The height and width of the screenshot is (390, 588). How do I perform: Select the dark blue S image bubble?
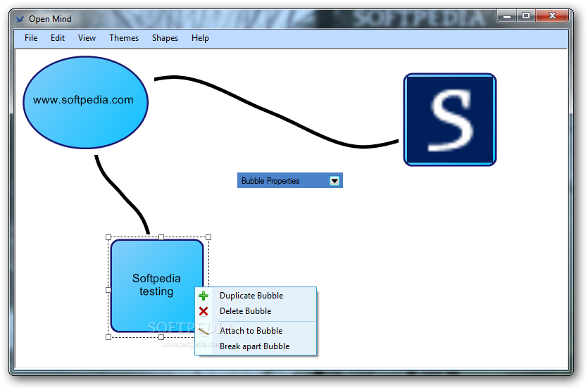pos(450,120)
